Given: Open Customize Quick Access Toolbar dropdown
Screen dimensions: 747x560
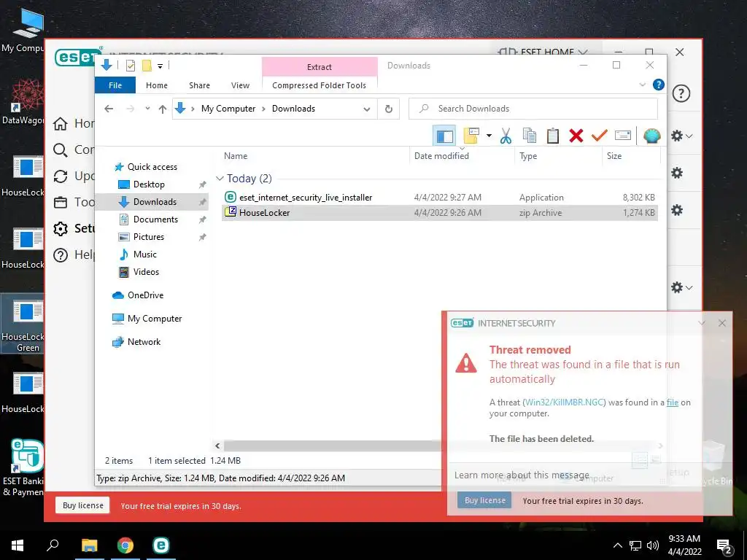Looking at the screenshot, I should point(160,66).
